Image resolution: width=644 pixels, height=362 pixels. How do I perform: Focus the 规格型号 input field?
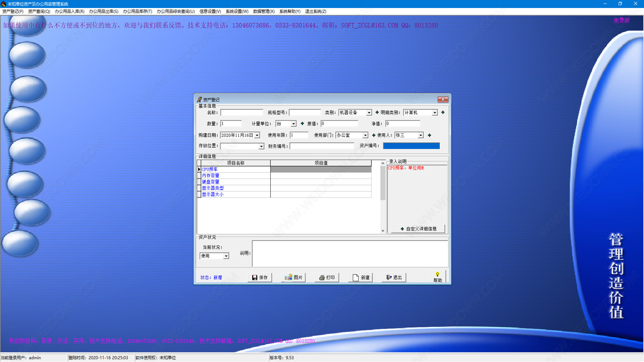[x=304, y=113]
